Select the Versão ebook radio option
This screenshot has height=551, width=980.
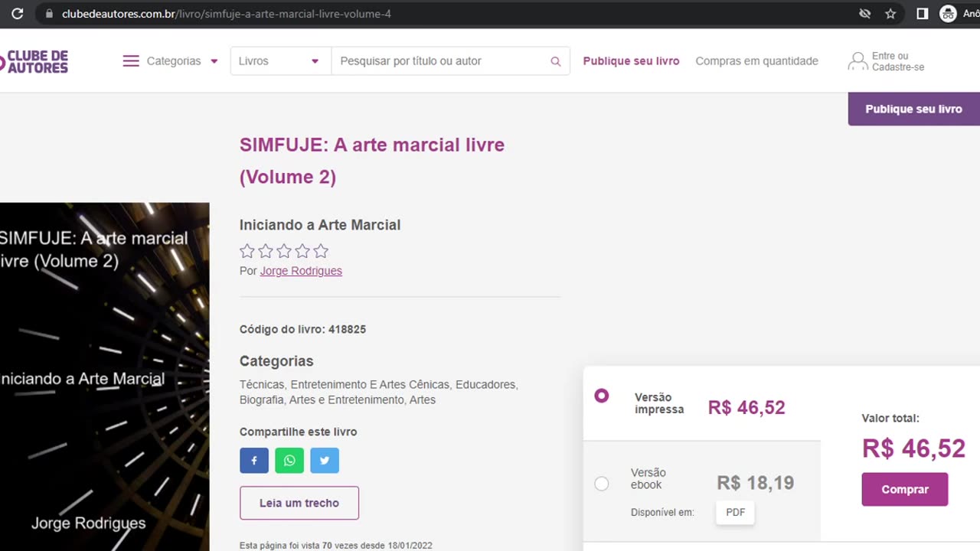602,484
